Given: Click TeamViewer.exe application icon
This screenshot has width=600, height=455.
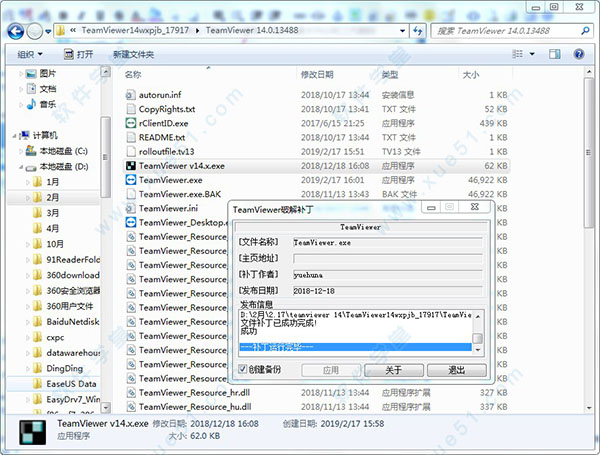Looking at the screenshot, I should tap(131, 180).
